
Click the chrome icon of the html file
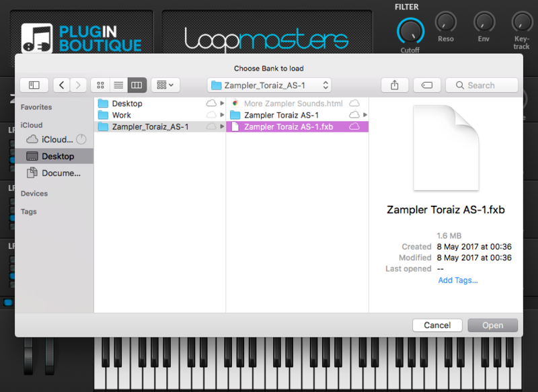click(x=235, y=103)
